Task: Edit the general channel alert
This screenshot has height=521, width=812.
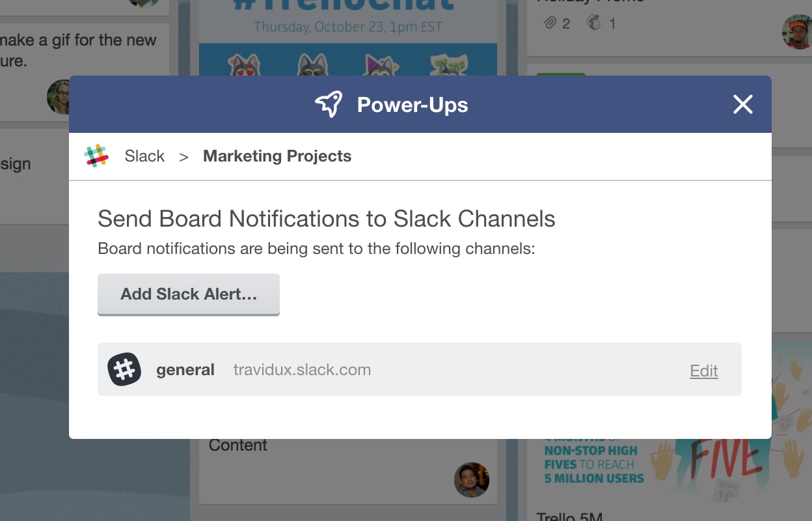Action: coord(703,371)
